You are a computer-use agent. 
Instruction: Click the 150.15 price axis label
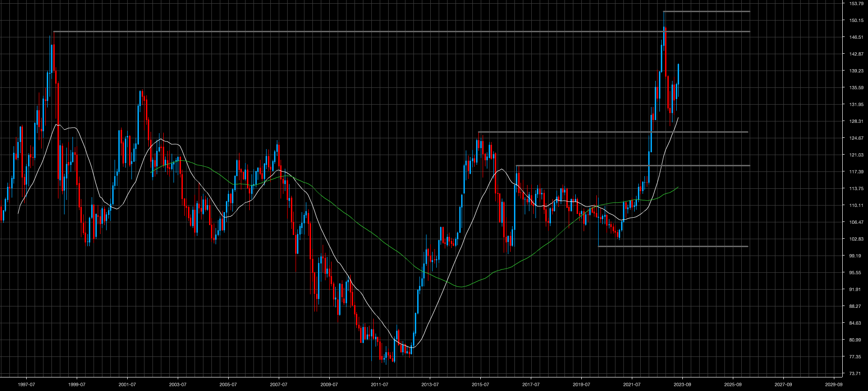point(856,21)
